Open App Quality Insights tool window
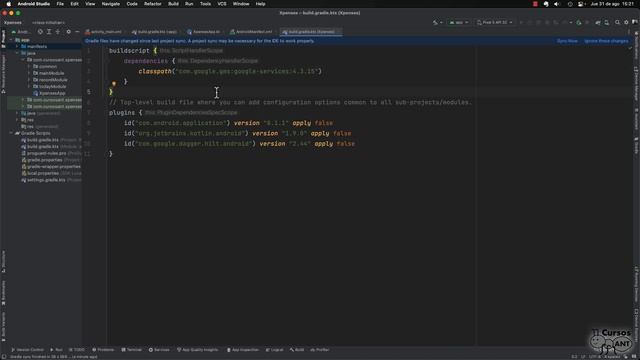640x360 pixels. tap(198, 350)
